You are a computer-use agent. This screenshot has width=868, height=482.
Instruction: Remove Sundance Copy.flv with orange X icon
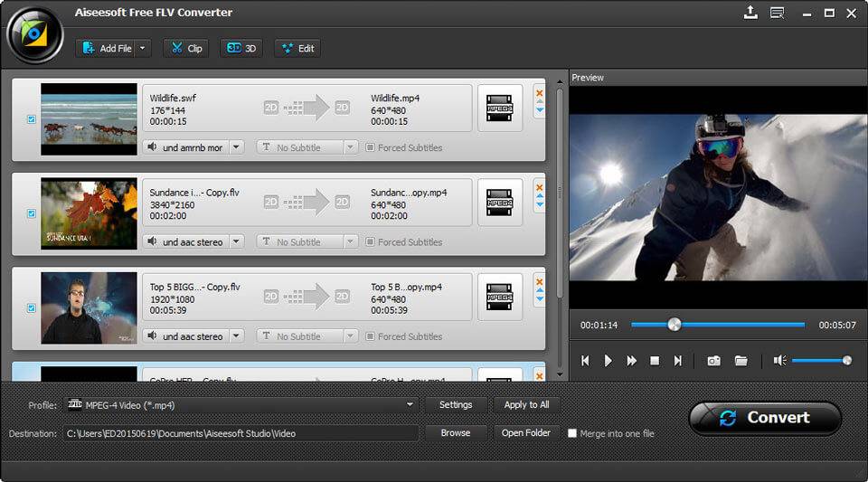pyautogui.click(x=539, y=187)
